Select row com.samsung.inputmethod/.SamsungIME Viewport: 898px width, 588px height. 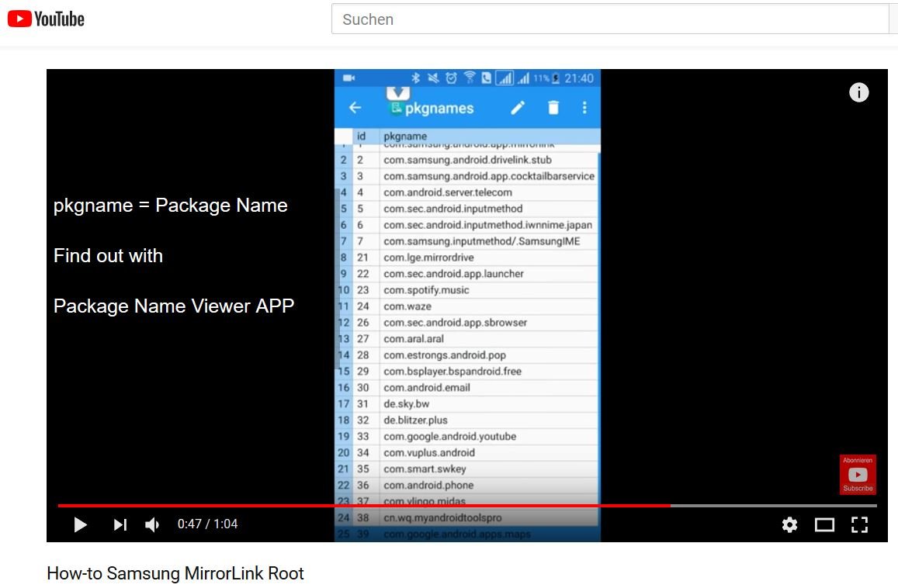[x=467, y=241]
